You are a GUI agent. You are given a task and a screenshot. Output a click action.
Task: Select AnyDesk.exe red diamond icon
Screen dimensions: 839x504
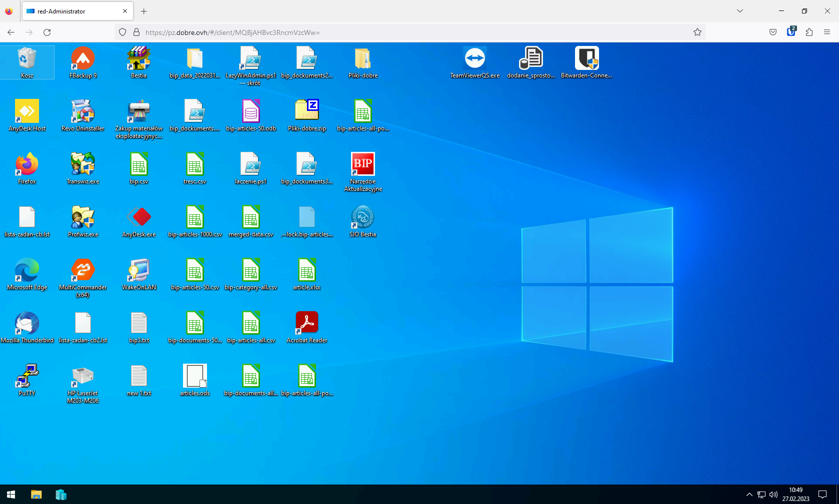139,221
